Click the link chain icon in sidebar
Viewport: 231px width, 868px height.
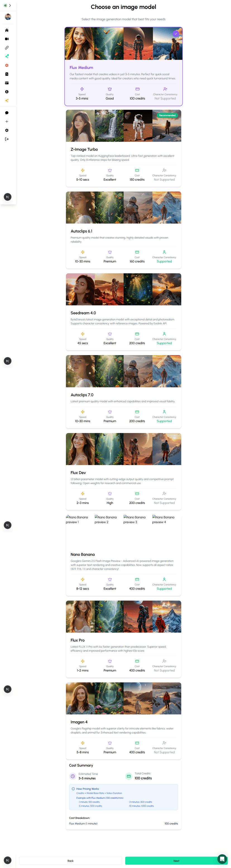[x=7, y=47]
